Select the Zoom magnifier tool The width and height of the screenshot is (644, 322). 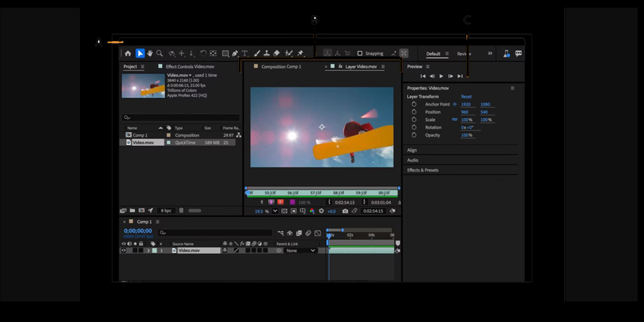click(x=159, y=53)
